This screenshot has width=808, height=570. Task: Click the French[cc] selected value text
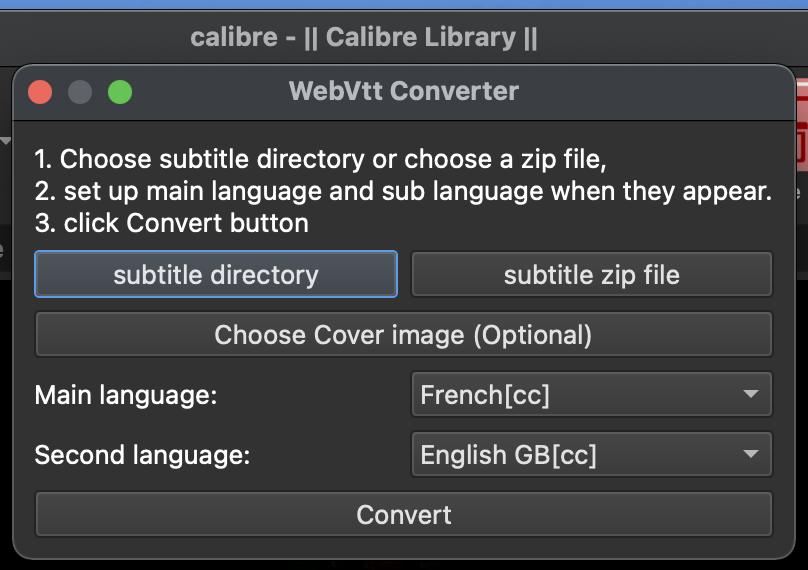[485, 395]
